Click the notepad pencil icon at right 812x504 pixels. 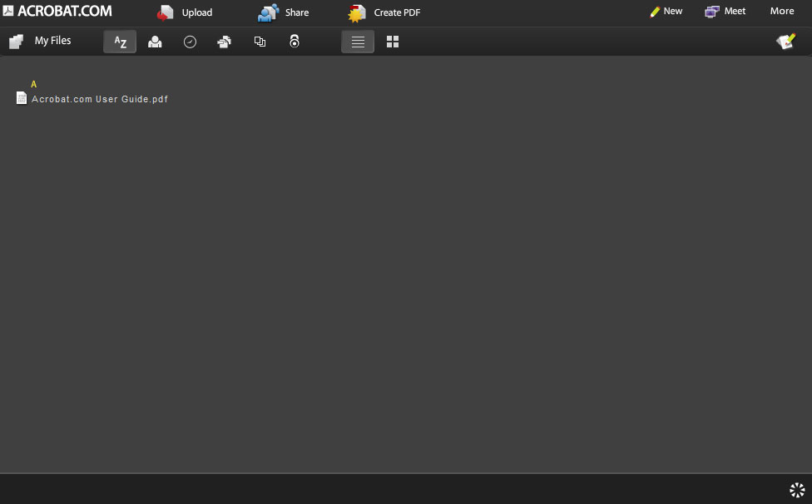click(x=785, y=42)
